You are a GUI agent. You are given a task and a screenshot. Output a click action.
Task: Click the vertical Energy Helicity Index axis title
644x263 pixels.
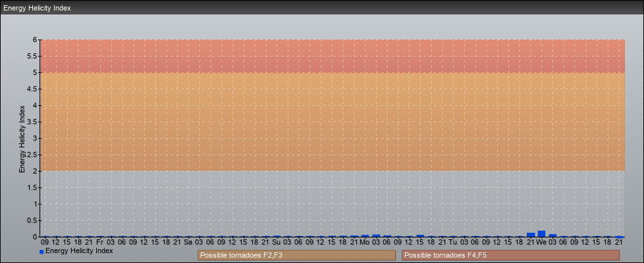pyautogui.click(x=22, y=138)
